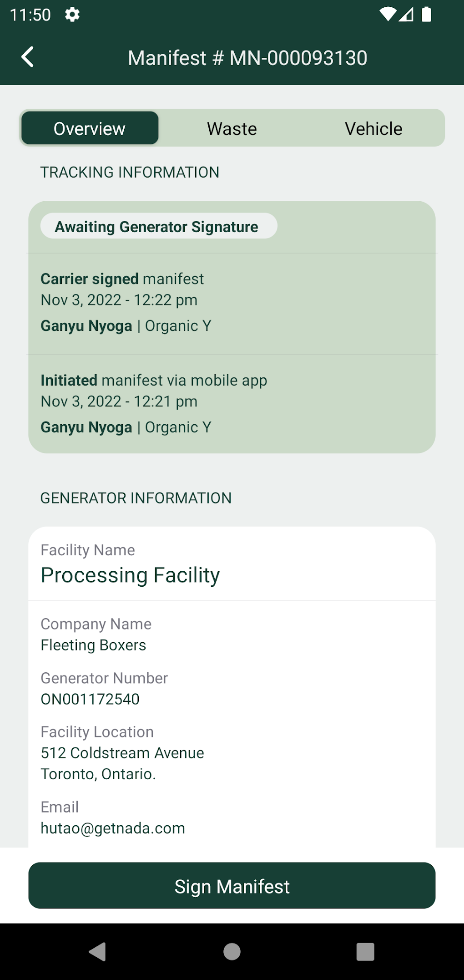Viewport: 464px width, 980px height.
Task: Tap the battery icon in status bar
Action: coord(426,15)
